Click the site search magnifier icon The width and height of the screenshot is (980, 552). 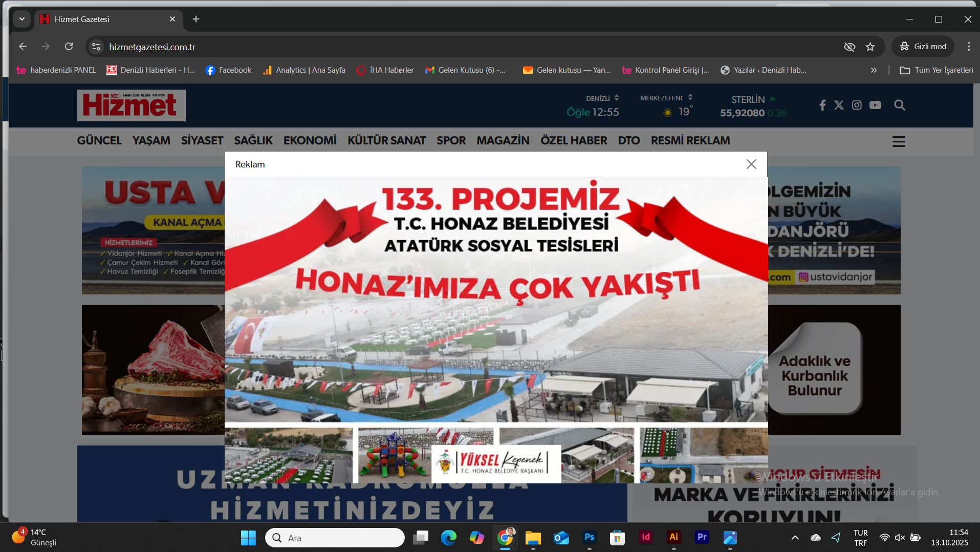899,105
